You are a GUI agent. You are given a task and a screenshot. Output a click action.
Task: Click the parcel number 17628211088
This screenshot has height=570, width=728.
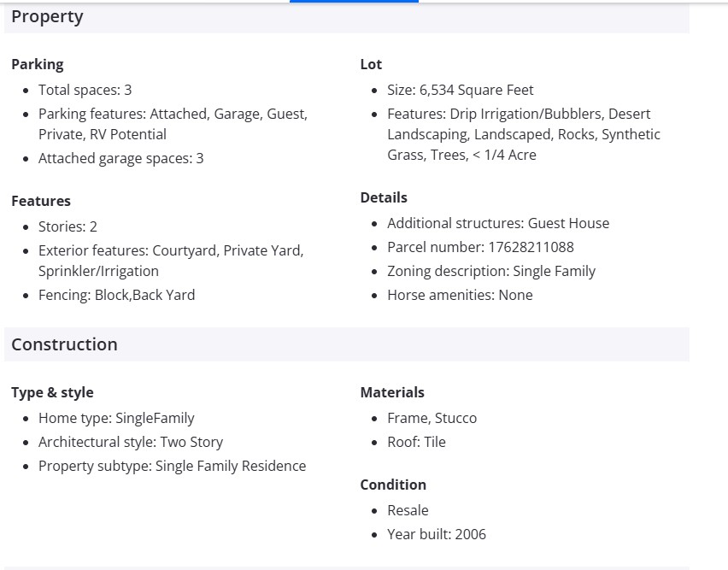(x=531, y=247)
